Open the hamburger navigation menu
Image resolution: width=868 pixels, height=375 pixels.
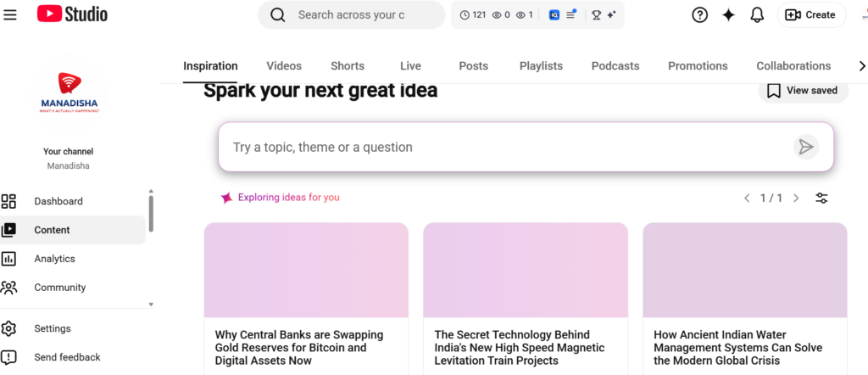[x=10, y=14]
